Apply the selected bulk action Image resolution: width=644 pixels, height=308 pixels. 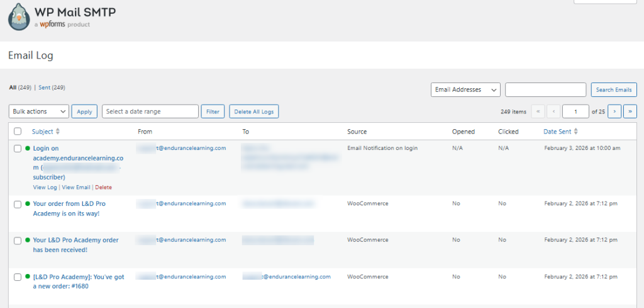pyautogui.click(x=84, y=111)
